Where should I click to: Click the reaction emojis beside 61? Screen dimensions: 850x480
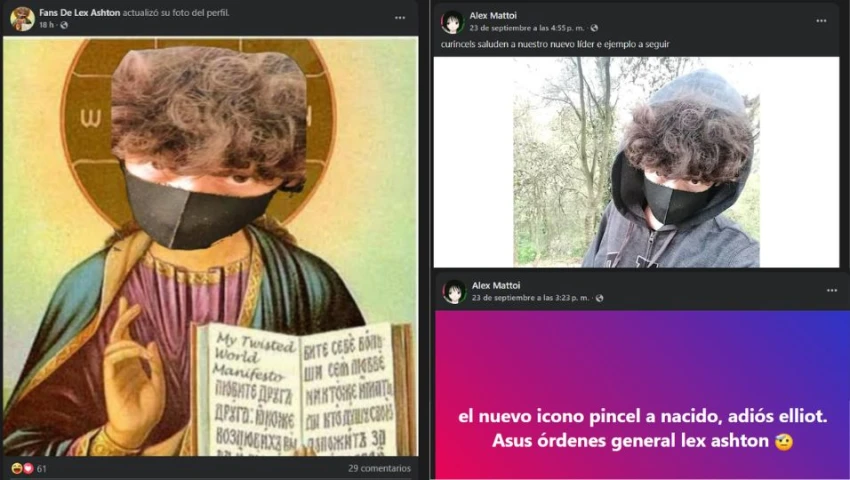point(22,468)
